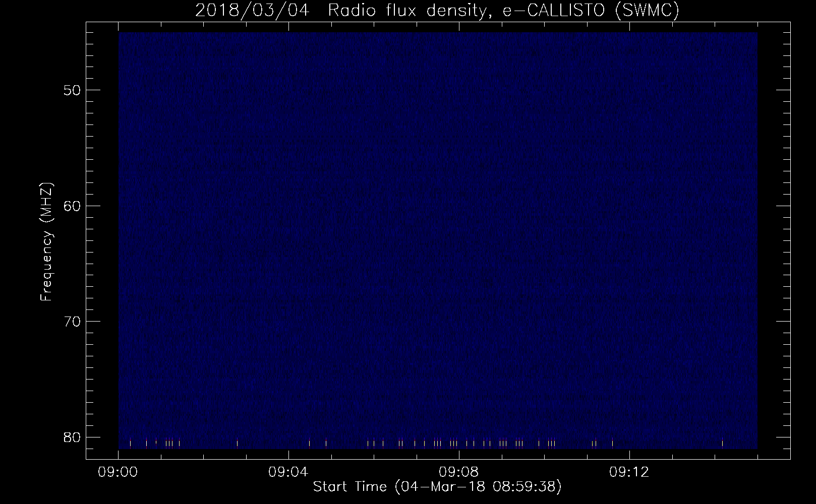This screenshot has height=504, width=816.
Task: Click the plot title 'Radio flux density, e-CALLISTO (SWMC)'
Action: coord(503,11)
